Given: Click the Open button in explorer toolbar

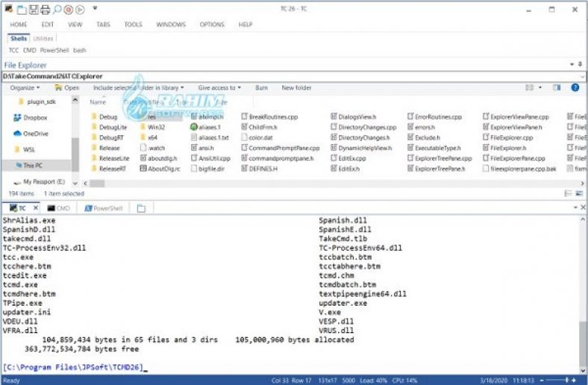Looking at the screenshot, I should coord(67,88).
